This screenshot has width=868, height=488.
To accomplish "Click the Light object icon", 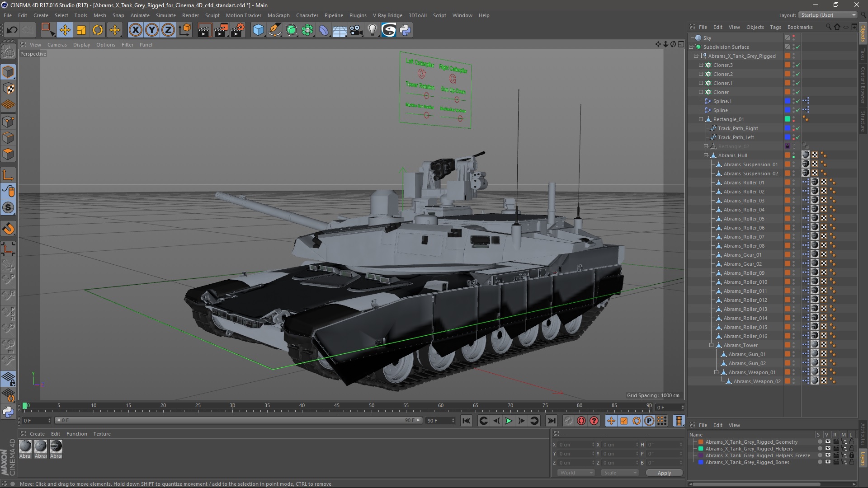I will 372,30.
